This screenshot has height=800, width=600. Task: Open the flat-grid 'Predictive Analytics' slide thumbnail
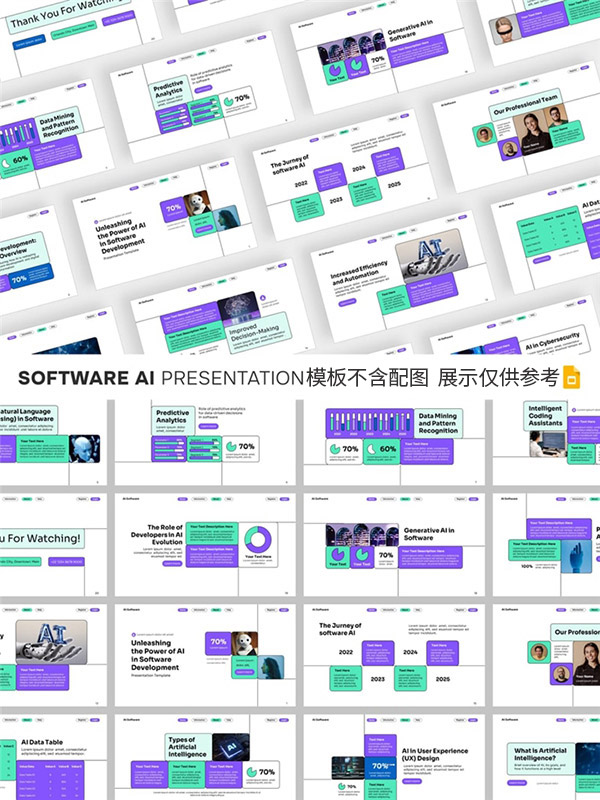205,442
